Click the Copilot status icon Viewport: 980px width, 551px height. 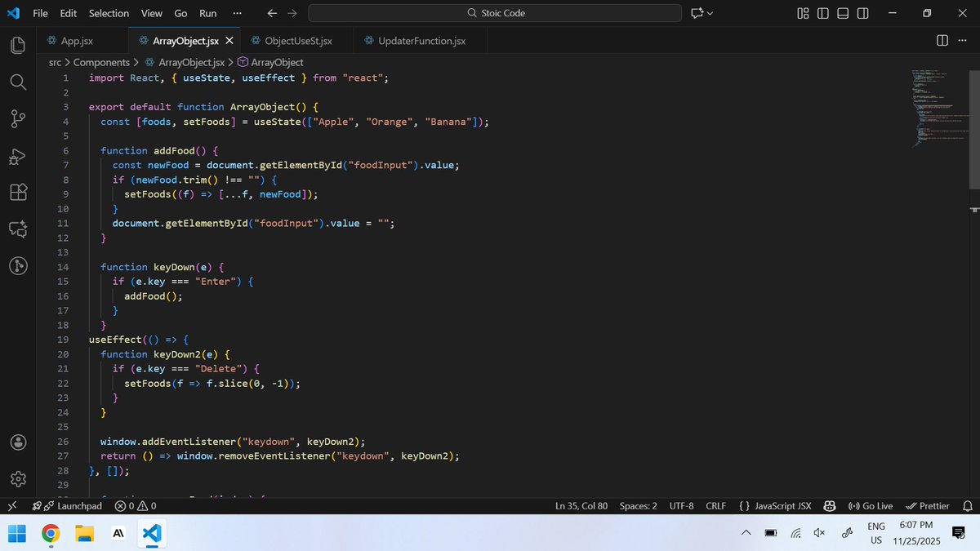[x=830, y=506]
